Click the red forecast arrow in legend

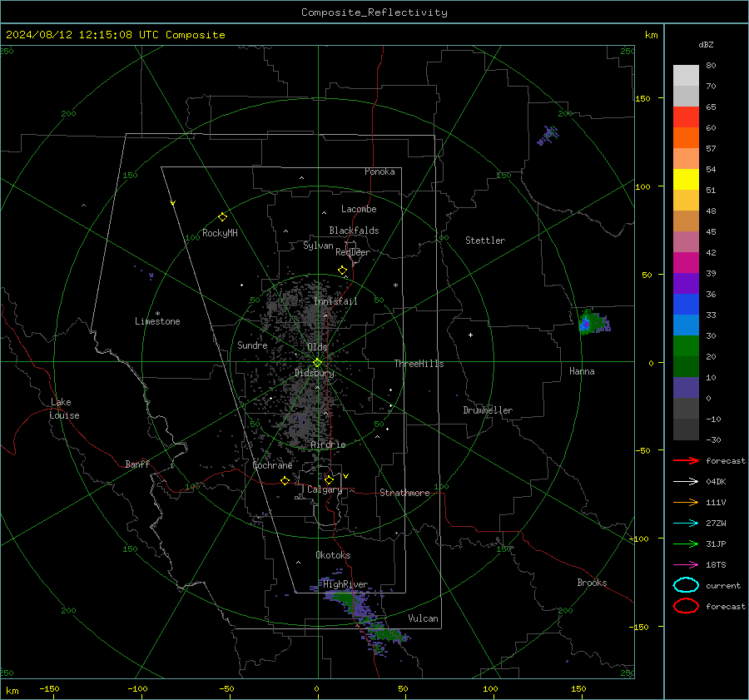point(686,460)
